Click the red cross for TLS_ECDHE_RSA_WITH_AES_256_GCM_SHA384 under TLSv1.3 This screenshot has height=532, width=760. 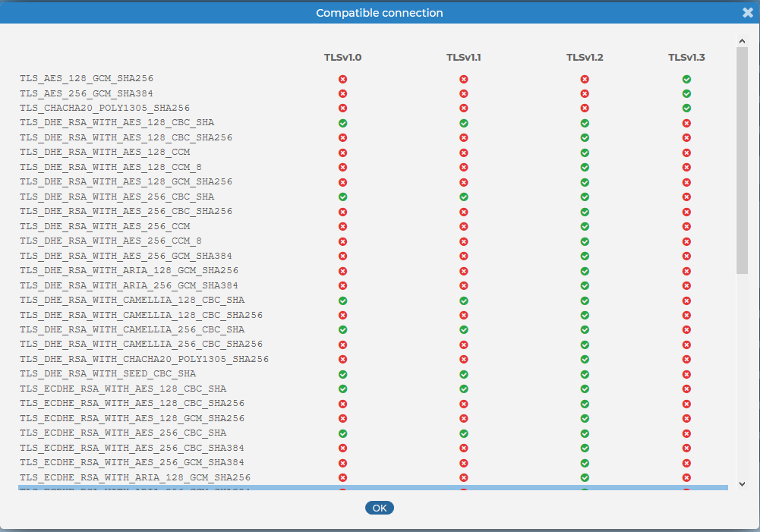[x=686, y=463]
